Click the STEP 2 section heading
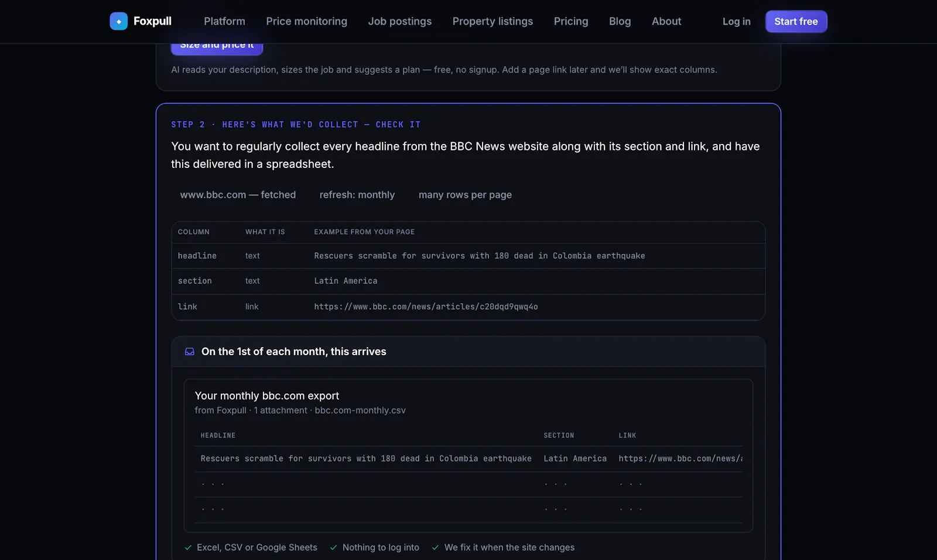The image size is (937, 560). pos(296,125)
